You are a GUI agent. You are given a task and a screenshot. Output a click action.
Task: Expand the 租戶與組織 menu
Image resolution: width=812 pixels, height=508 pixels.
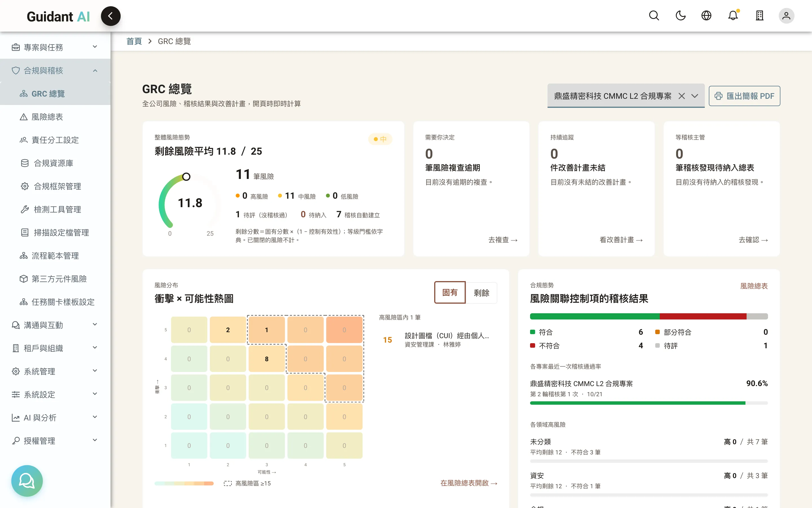pyautogui.click(x=55, y=348)
